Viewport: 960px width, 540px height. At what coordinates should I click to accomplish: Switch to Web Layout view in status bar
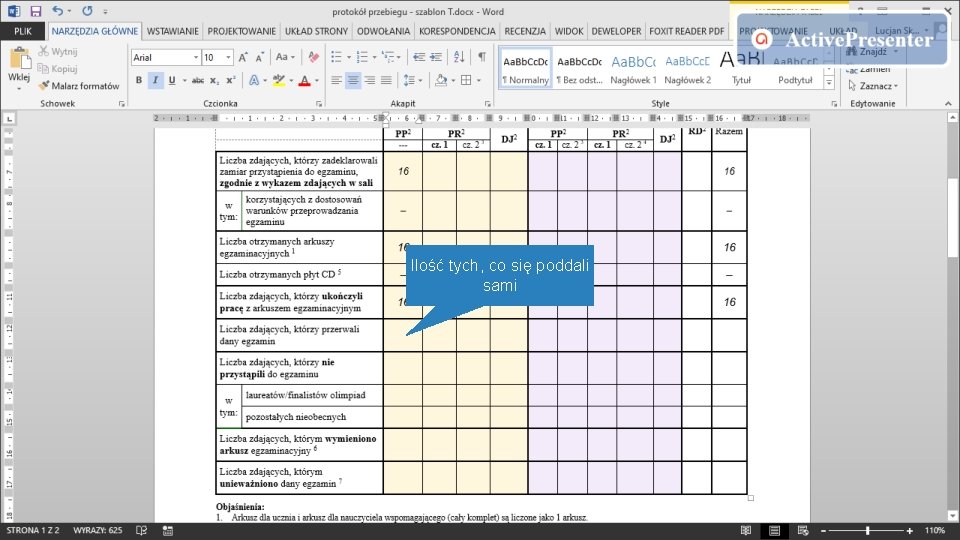[803, 530]
